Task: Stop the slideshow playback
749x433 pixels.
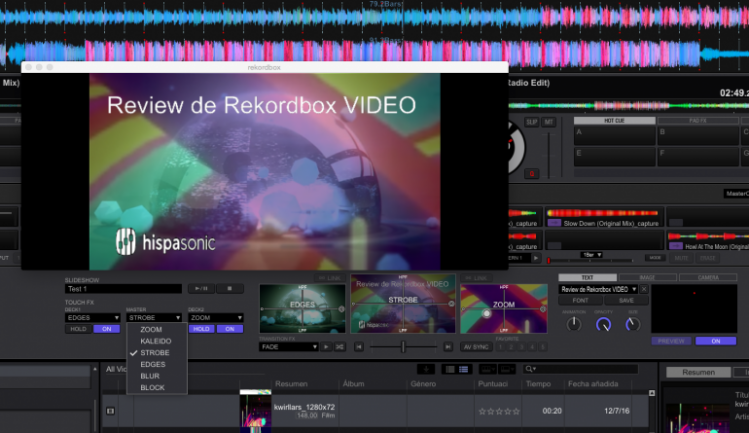Action: [x=230, y=289]
